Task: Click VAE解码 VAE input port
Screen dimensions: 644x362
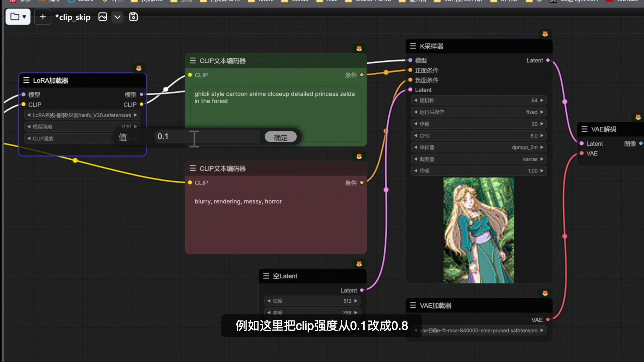Action: (x=582, y=153)
